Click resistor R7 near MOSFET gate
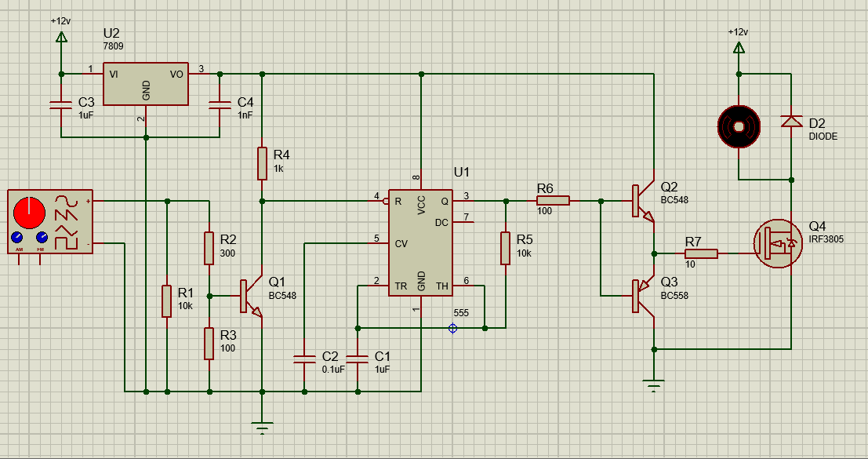Image resolution: width=868 pixels, height=459 pixels. pos(701,253)
